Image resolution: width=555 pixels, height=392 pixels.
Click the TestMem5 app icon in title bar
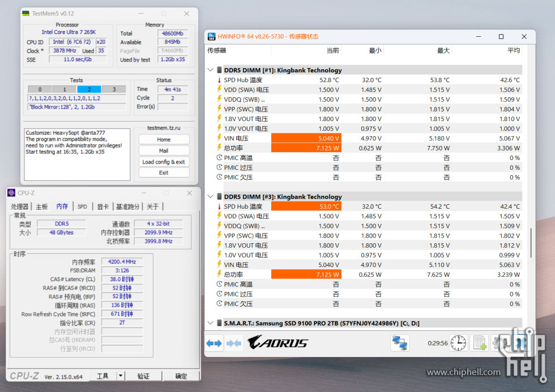pos(26,14)
